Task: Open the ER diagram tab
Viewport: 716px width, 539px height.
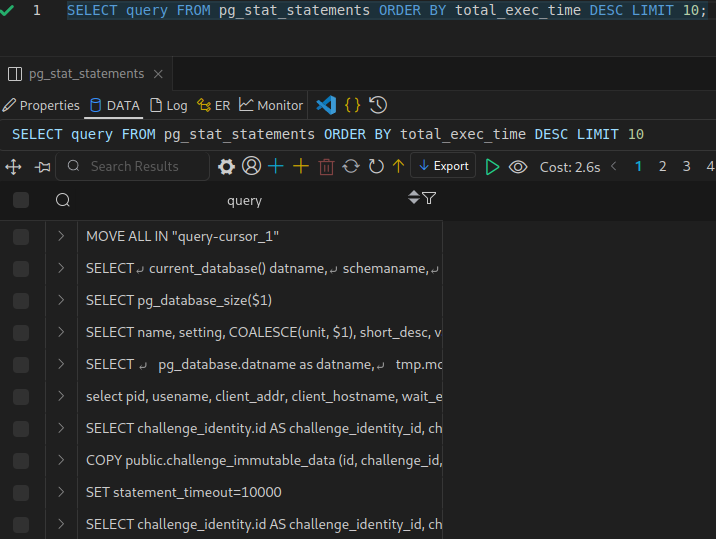Action: pos(214,106)
